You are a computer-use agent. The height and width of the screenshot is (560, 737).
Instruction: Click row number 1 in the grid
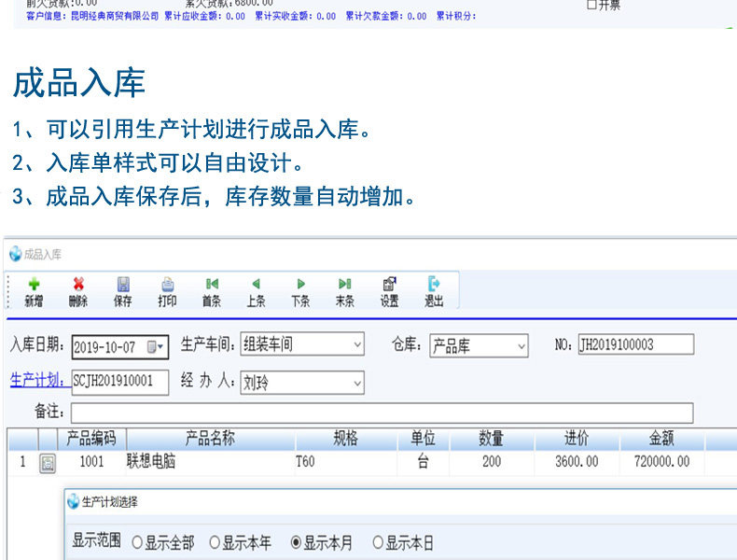click(22, 462)
